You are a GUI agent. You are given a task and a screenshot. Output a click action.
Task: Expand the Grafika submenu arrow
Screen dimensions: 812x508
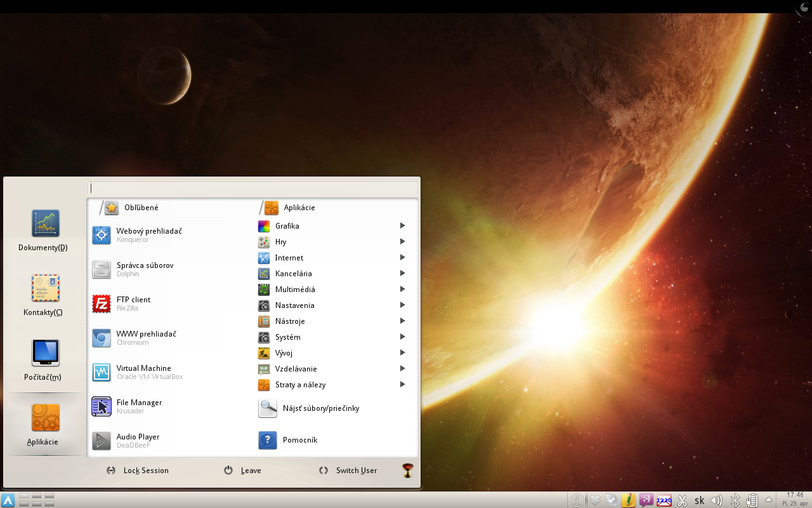tap(403, 225)
